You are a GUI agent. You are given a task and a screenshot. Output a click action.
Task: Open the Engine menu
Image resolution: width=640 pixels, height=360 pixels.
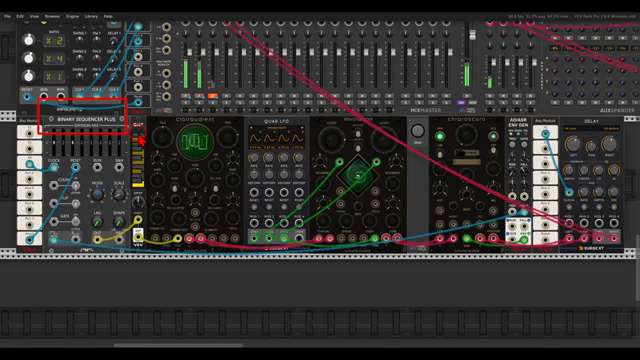(72, 16)
